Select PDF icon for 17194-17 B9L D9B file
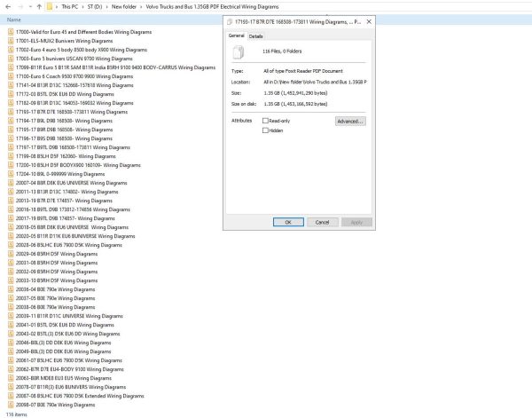The height and width of the screenshot is (418, 532). [x=11, y=121]
